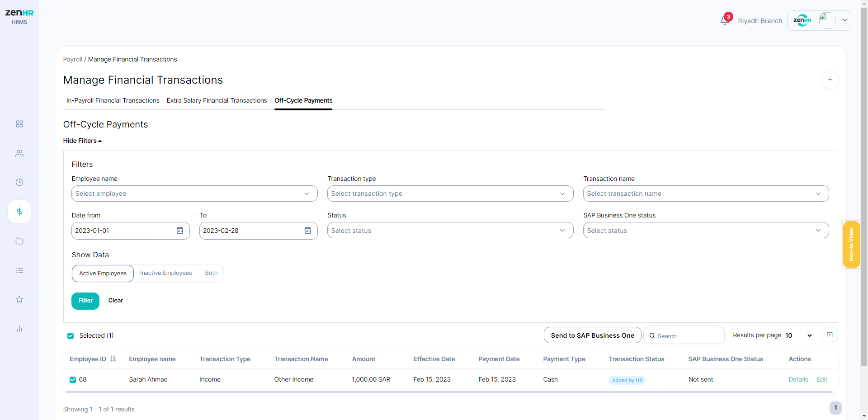Click the search magnifier icon
This screenshot has width=868, height=420.
(652, 335)
